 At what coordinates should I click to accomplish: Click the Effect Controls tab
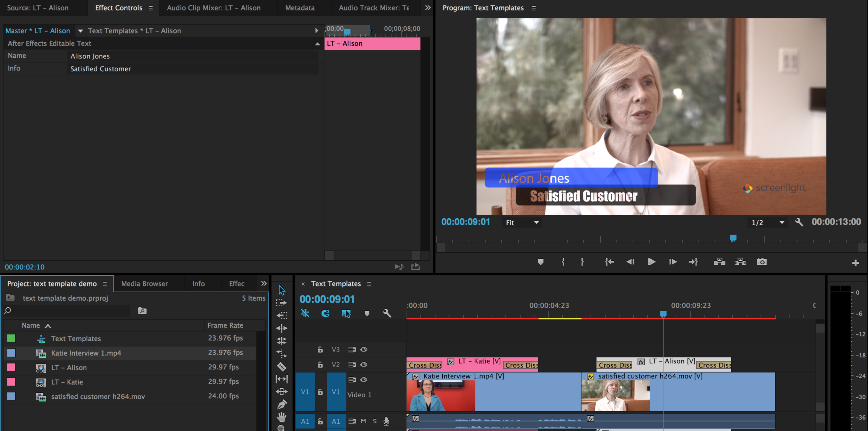coord(118,7)
